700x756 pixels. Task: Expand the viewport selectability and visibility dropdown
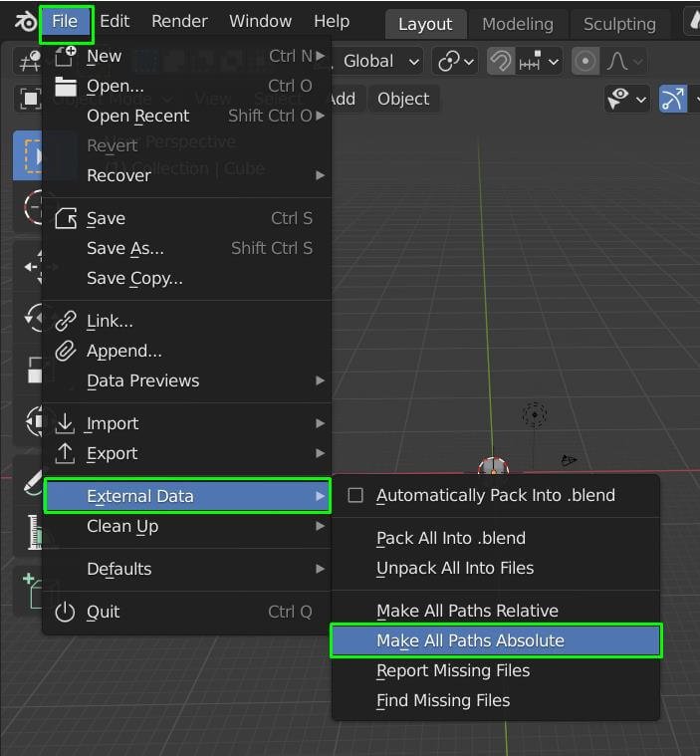627,99
